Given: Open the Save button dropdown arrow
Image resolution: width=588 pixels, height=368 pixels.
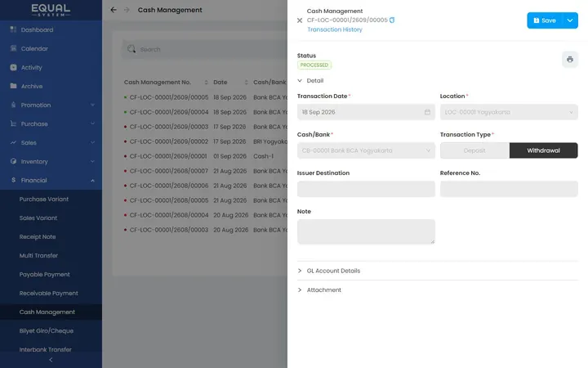Looking at the screenshot, I should point(570,20).
